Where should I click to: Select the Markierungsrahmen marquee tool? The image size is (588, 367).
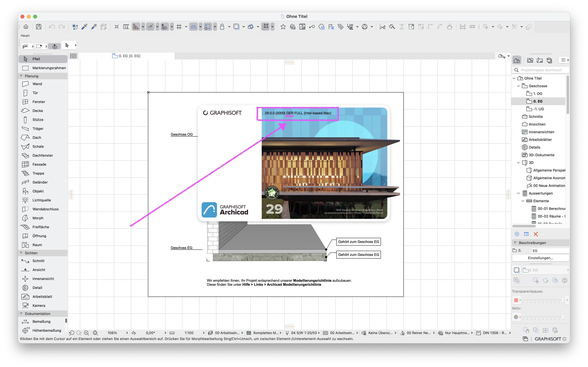point(43,68)
